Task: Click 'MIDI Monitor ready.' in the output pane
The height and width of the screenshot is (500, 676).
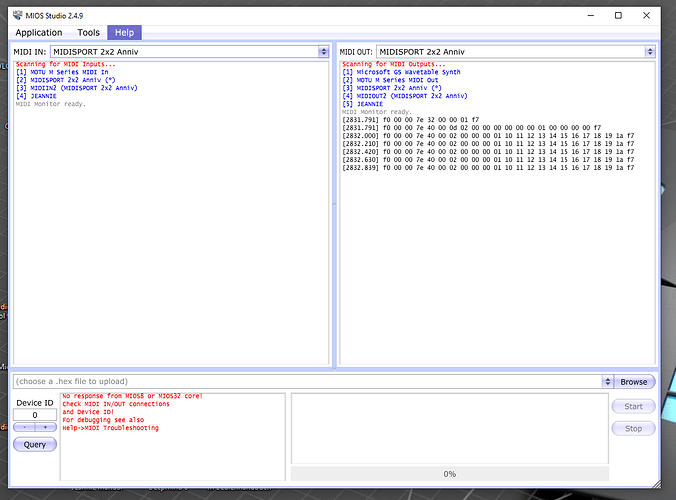Action: pyautogui.click(x=377, y=112)
